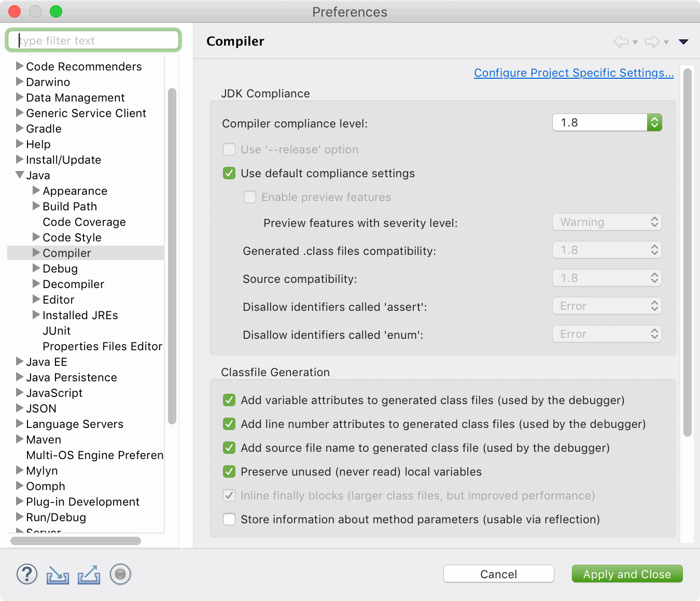Disable Preserve unused local variables option
700x601 pixels.
click(x=229, y=471)
